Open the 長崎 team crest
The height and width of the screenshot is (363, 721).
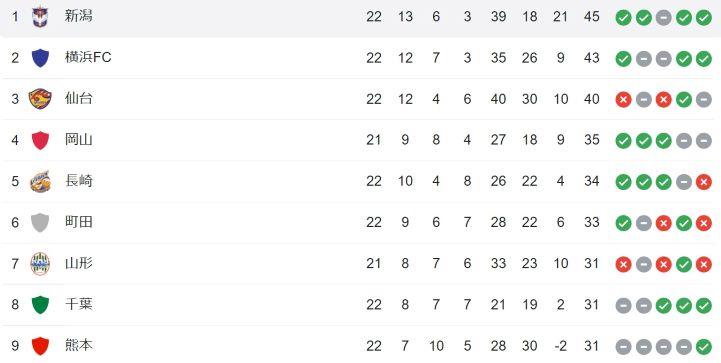point(40,181)
